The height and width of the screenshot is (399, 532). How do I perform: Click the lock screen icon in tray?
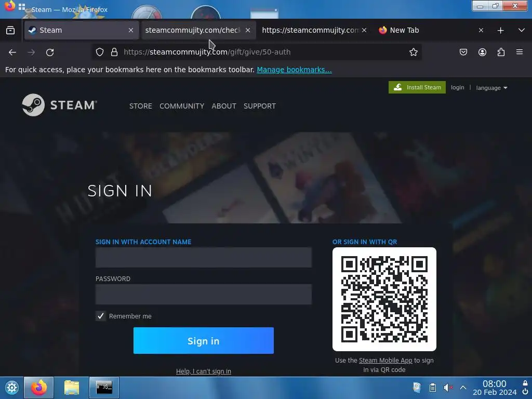click(525, 383)
